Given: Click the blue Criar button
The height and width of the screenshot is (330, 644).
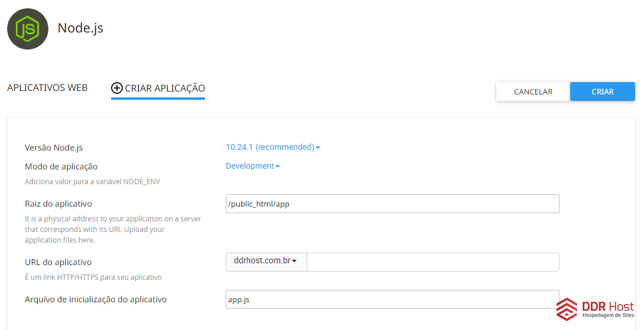Looking at the screenshot, I should coord(602,92).
